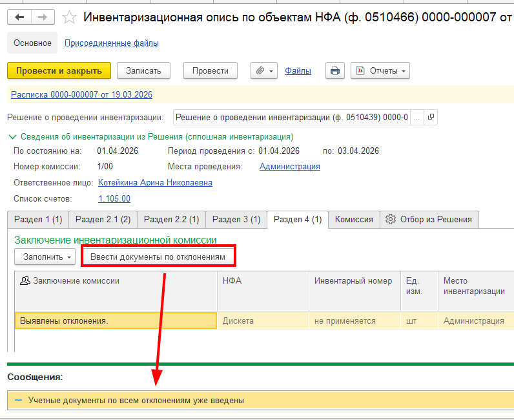Click the Заключение комиссии column header

point(116,291)
